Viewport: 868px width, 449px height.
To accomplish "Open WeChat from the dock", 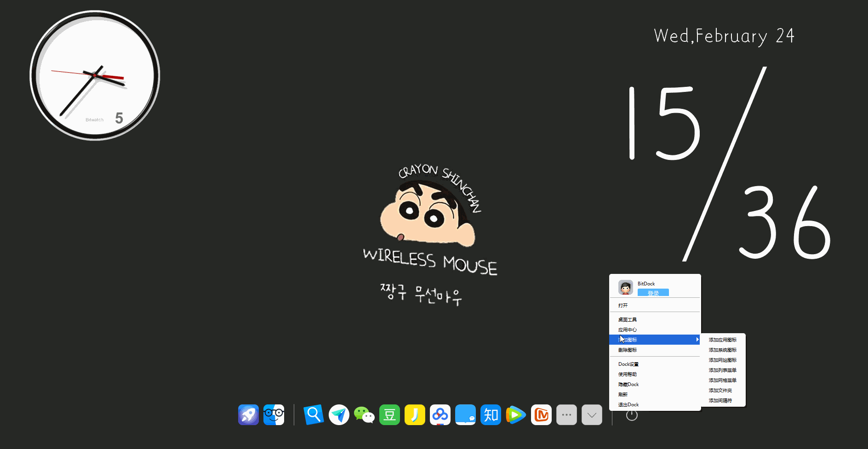I will 364,415.
